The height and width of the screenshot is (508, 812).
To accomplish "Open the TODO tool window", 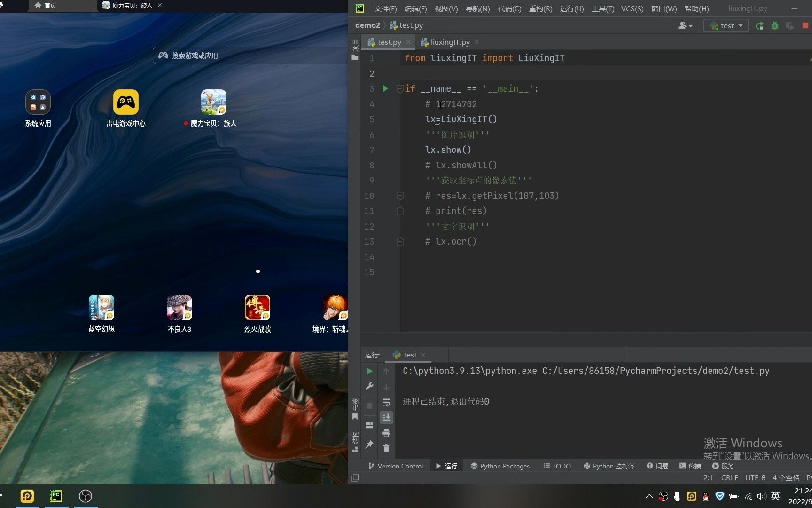I will pos(557,466).
